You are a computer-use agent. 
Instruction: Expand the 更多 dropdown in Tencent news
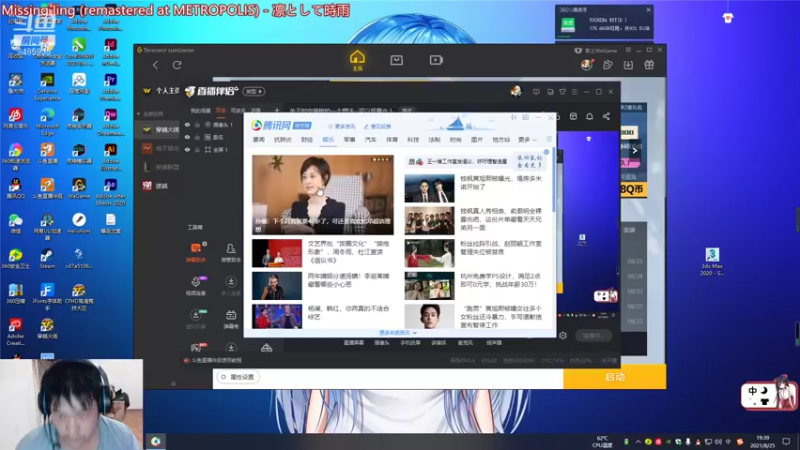(x=527, y=139)
